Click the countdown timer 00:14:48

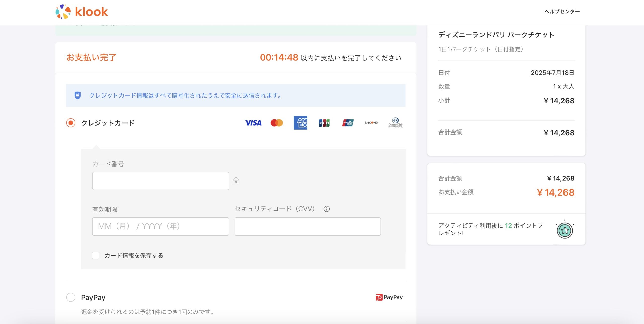(x=279, y=57)
